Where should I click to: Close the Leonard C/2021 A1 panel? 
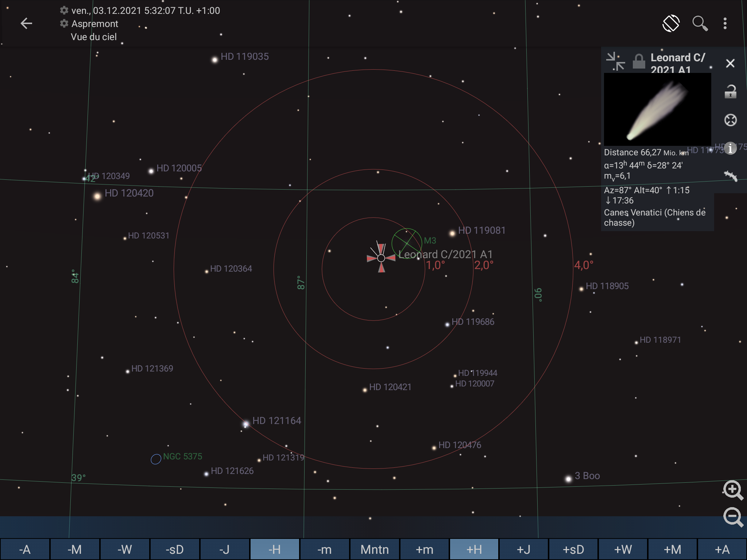click(730, 63)
